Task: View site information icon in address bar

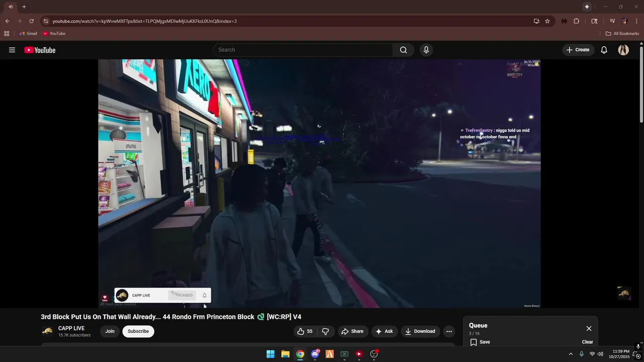Action: click(46, 21)
